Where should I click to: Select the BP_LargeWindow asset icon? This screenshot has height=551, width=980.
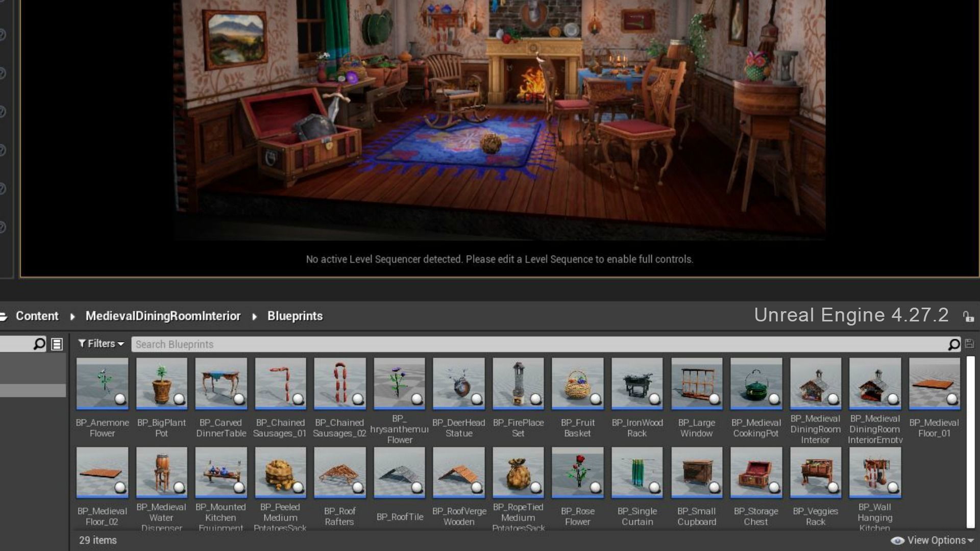click(x=696, y=383)
